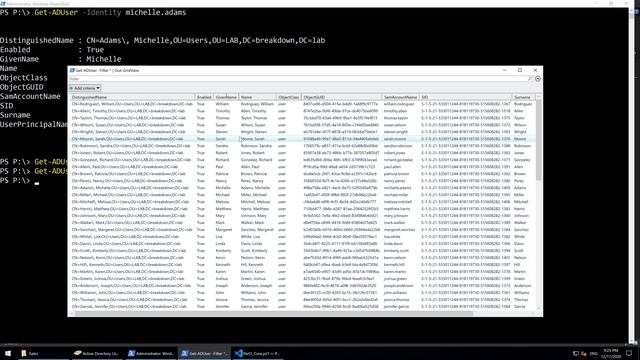Select the Miller, Michael row
Viewport: 640px width, 360px height.
(x=302, y=195)
